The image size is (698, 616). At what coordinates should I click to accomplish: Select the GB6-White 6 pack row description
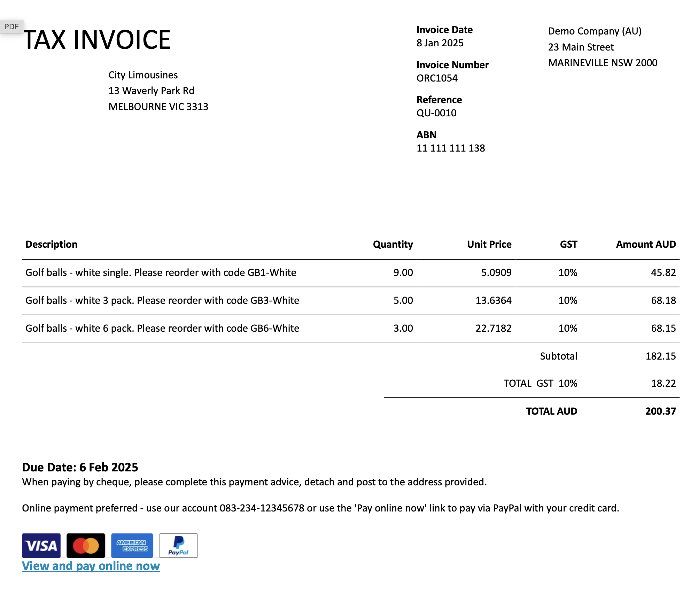pos(162,328)
